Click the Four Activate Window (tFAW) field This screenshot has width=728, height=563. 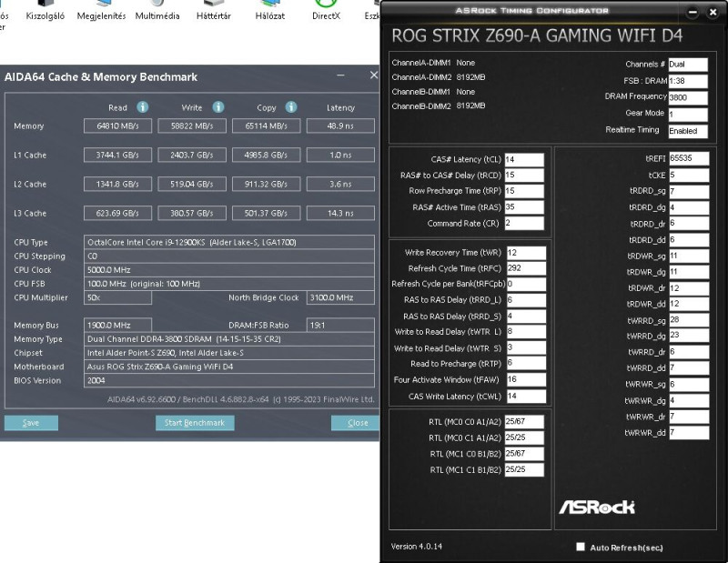coord(527,379)
